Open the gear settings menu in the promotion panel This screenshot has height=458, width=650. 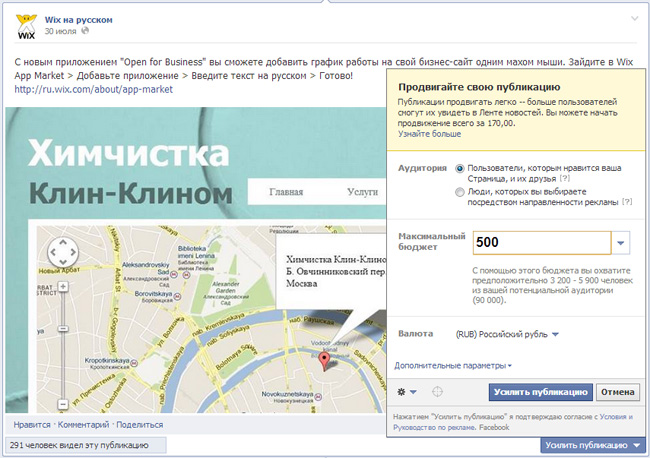coord(406,392)
